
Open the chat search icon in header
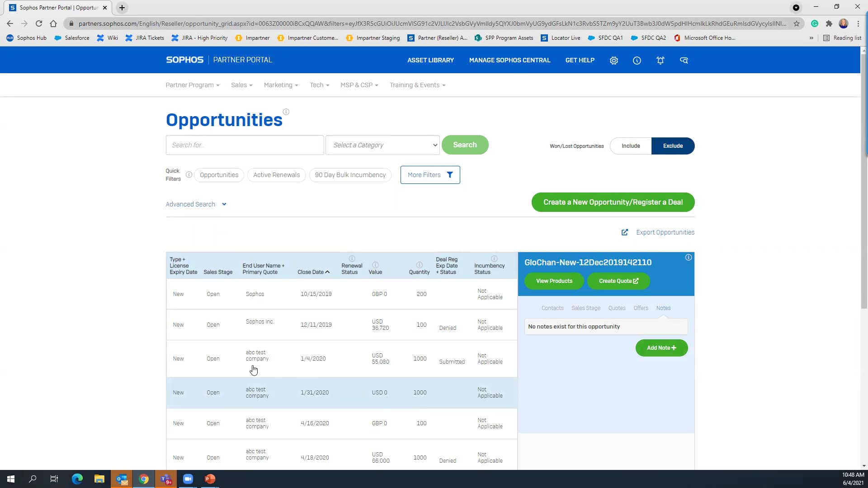[x=684, y=61]
